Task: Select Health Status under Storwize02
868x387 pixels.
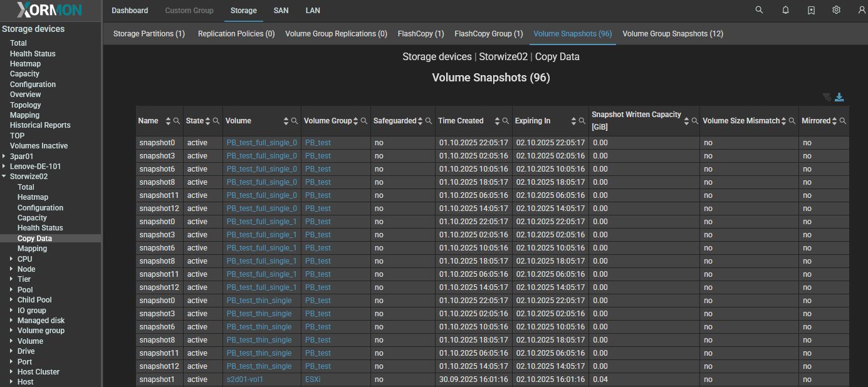Action: pyautogui.click(x=40, y=228)
